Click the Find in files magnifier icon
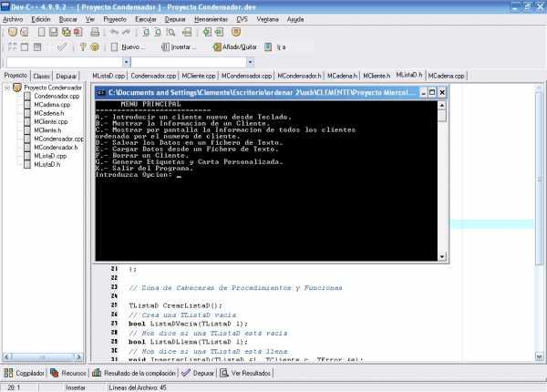This screenshot has width=547, height=392. 170,32
